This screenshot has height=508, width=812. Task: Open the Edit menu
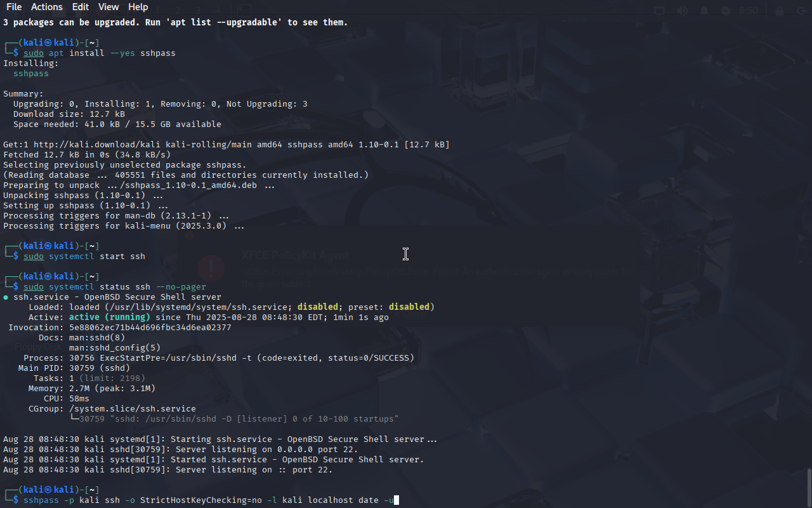[81, 7]
